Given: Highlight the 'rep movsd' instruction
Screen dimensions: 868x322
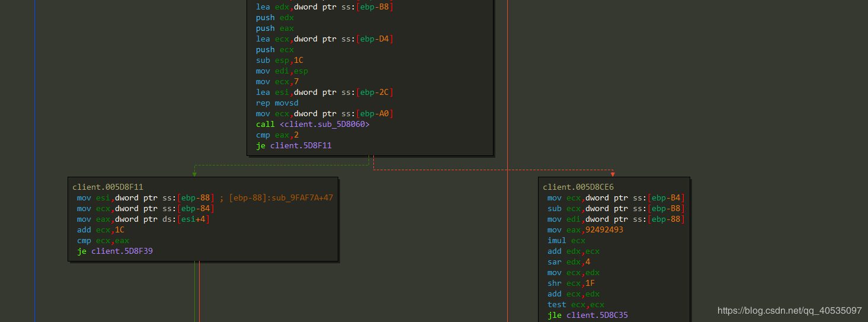Looking at the screenshot, I should click(x=277, y=103).
